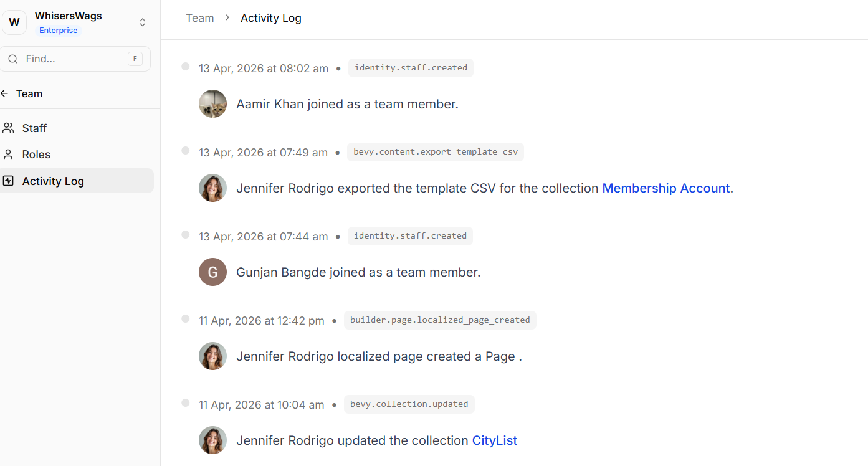Expand the workspace switcher chevron
Screen dimensions: 868x466
(143, 22)
